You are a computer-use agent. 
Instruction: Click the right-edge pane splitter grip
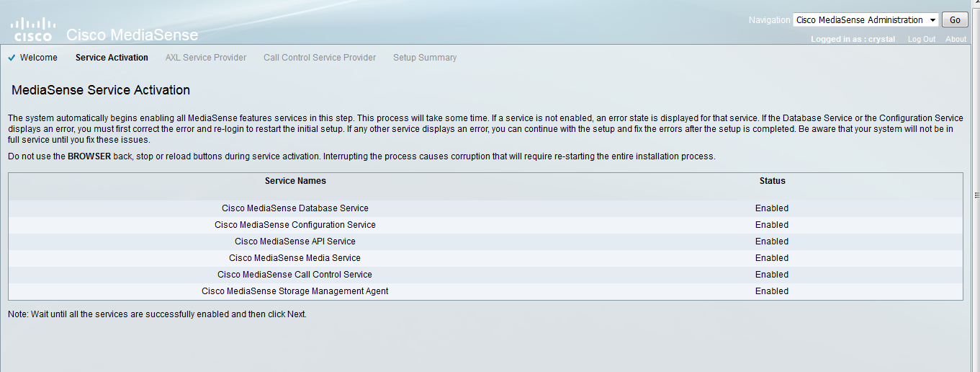[976, 195]
